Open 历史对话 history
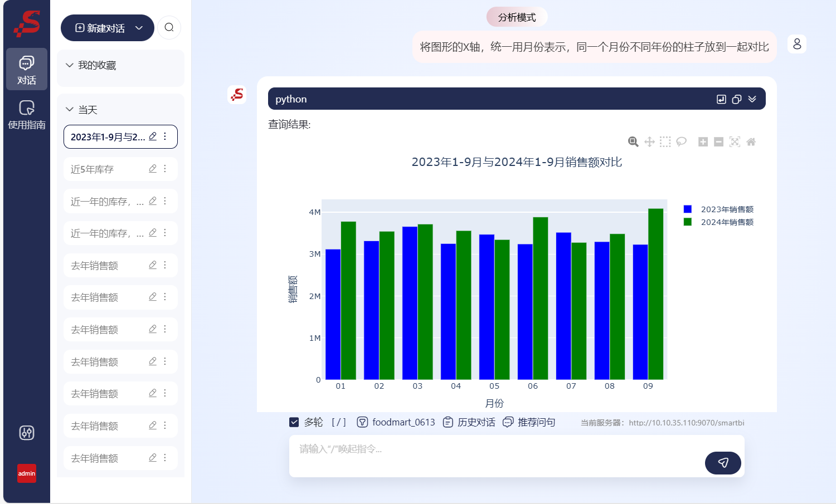836x504 pixels. coord(469,422)
